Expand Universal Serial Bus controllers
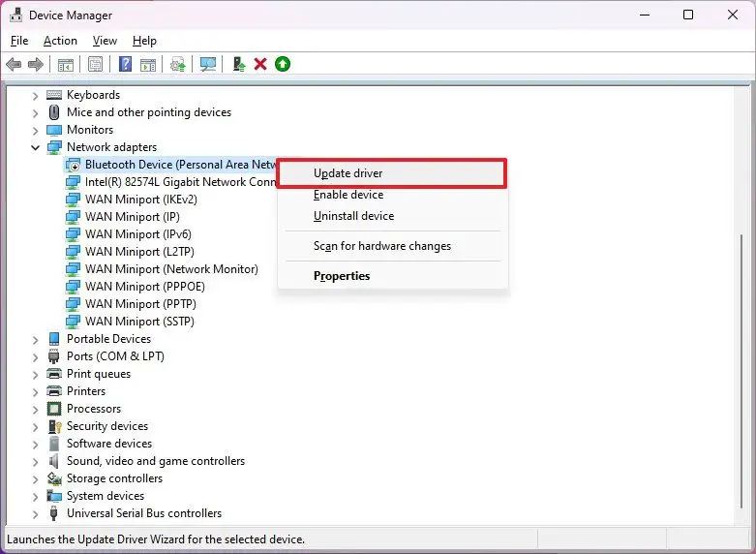756x554 pixels. (x=35, y=514)
